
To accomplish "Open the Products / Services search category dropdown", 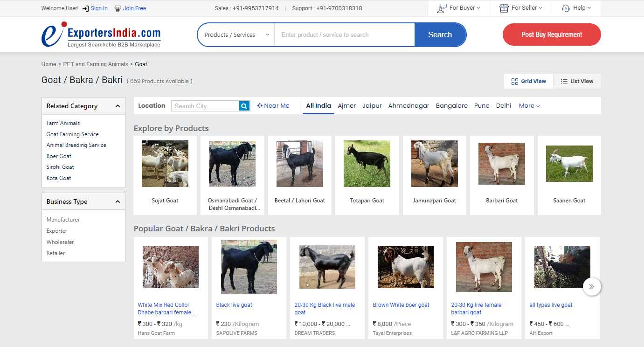I will point(236,35).
